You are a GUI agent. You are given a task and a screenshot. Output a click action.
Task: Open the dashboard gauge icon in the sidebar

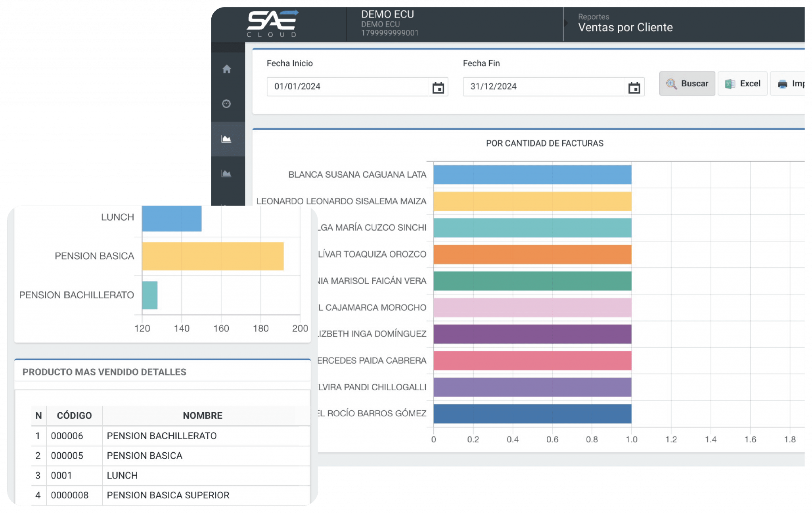(227, 104)
